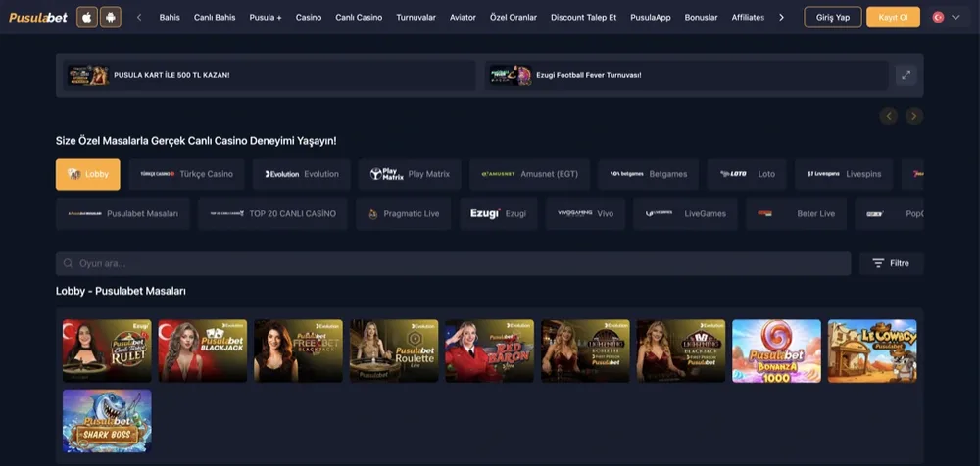Open the Aviator page
980x466 pixels.
(463, 17)
